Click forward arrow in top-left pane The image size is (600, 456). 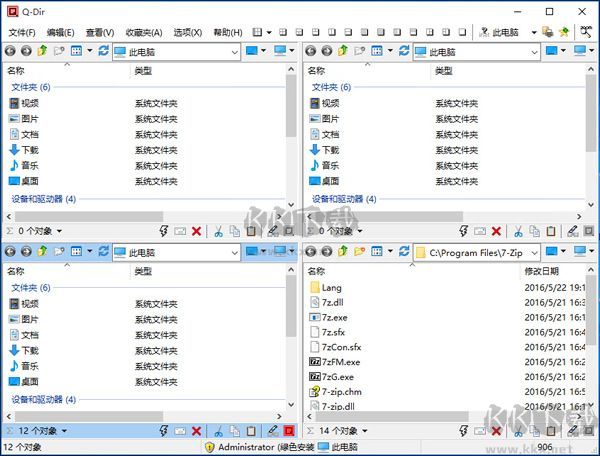26,51
